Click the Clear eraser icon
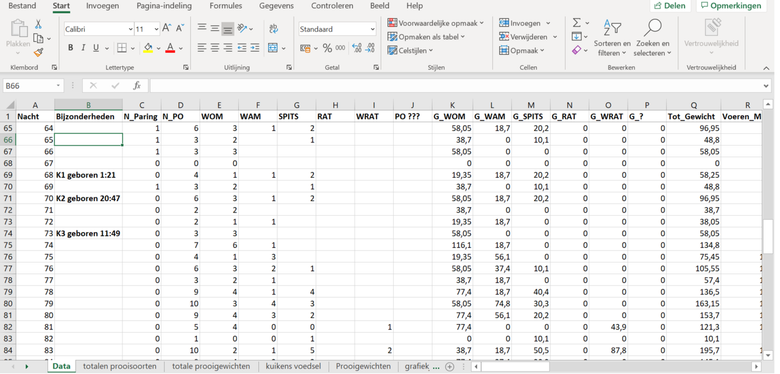This screenshot has width=780, height=374. (577, 50)
